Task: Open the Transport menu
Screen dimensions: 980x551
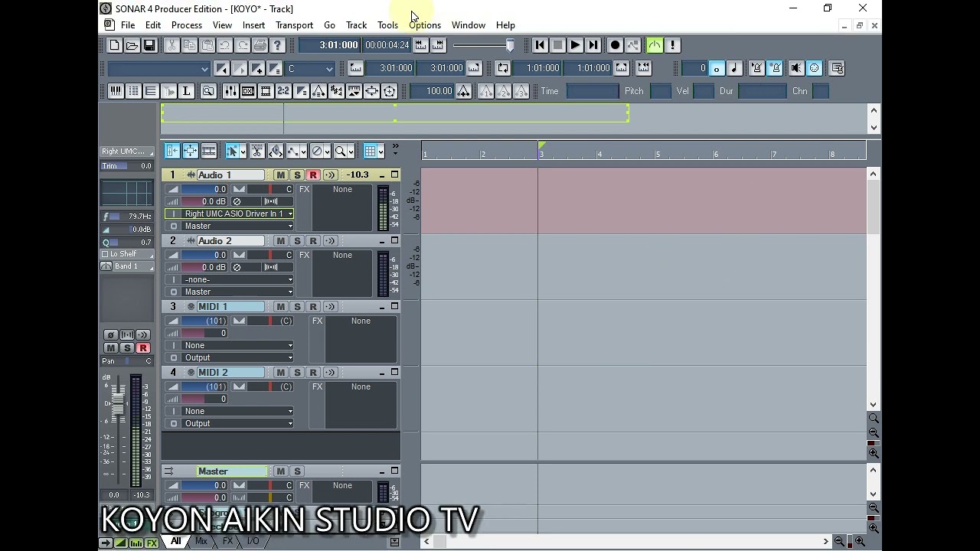Action: pos(294,25)
